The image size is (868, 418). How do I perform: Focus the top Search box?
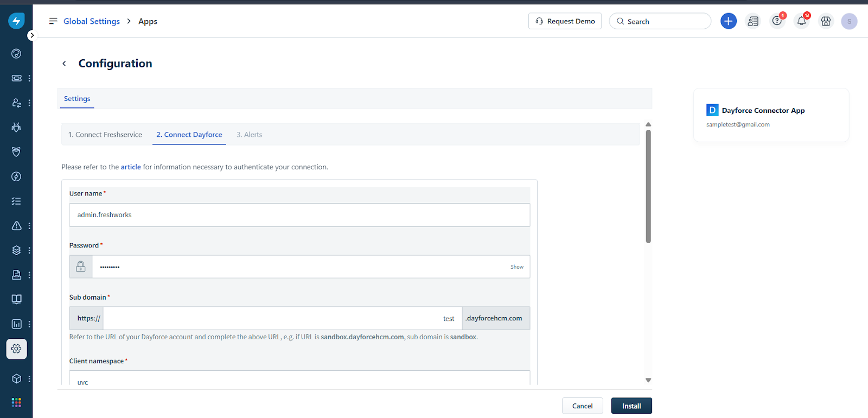click(660, 21)
